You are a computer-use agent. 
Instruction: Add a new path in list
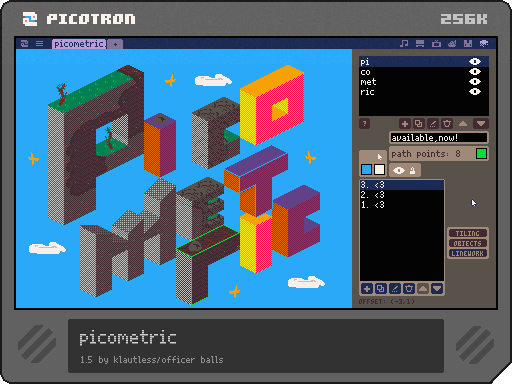click(x=367, y=289)
